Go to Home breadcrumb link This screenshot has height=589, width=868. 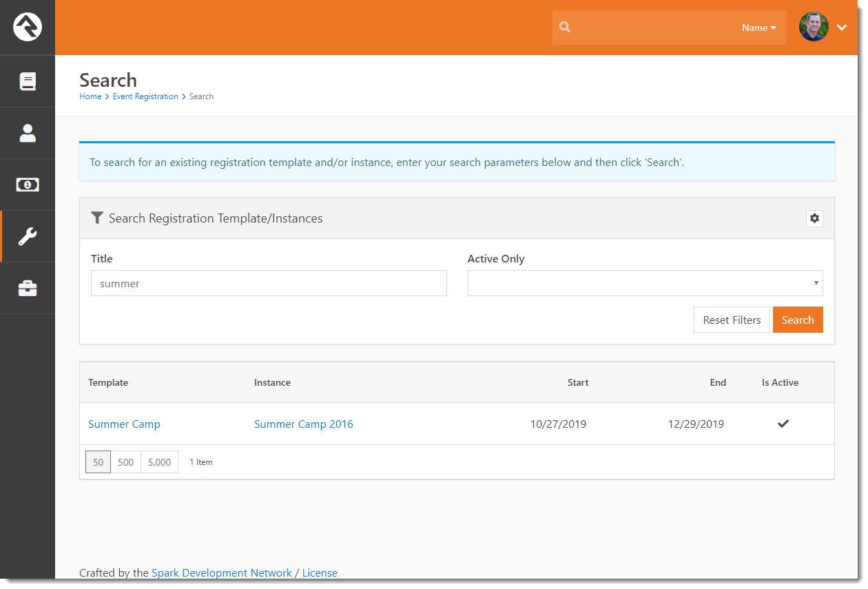(90, 96)
